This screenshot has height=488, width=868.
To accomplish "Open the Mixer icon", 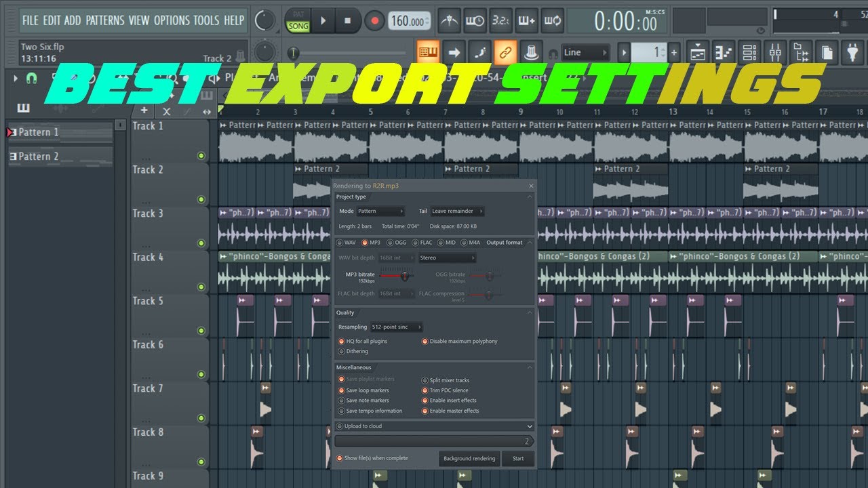I will click(775, 52).
